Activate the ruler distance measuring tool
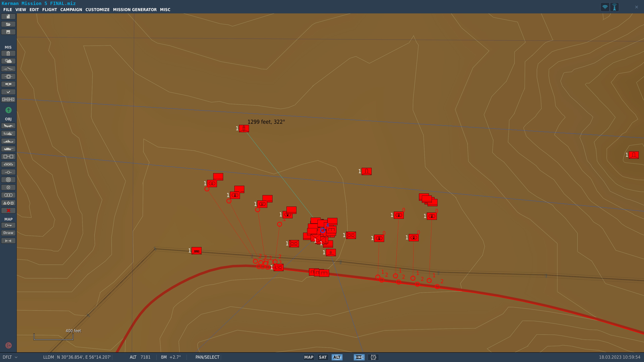Viewport: 644px width, 362px height. 8,241
